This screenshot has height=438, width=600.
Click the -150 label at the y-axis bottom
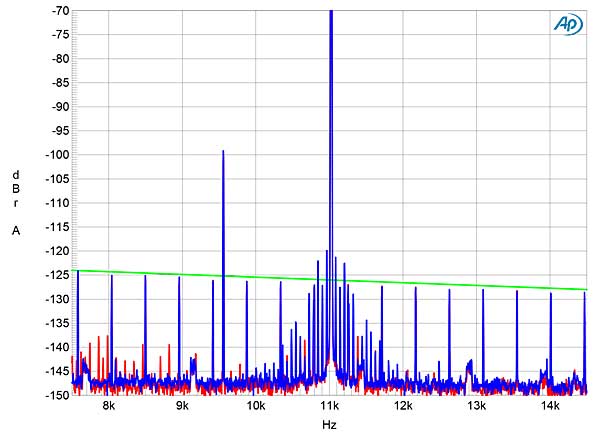coord(56,395)
